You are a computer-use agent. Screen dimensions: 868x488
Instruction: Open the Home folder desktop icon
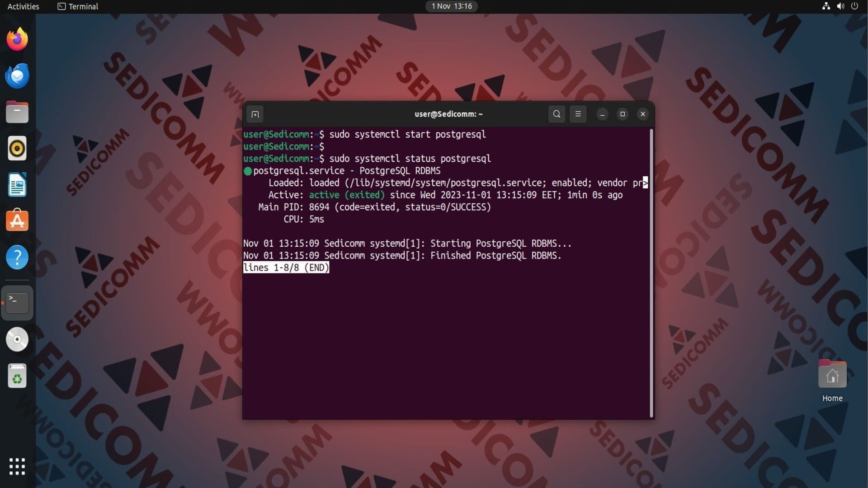coord(832,380)
